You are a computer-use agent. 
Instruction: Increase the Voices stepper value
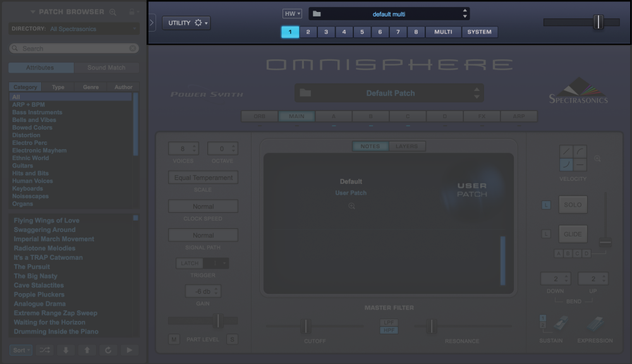click(x=194, y=146)
